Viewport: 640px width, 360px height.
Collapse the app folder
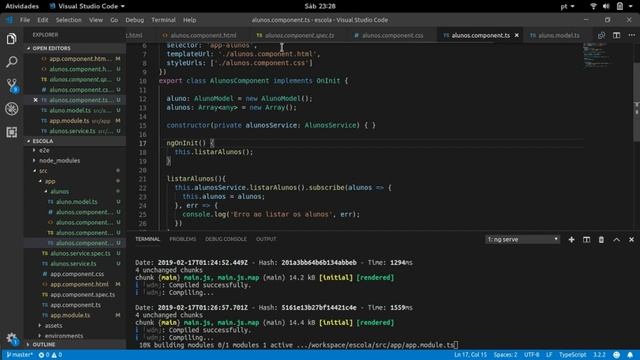[75, 181]
